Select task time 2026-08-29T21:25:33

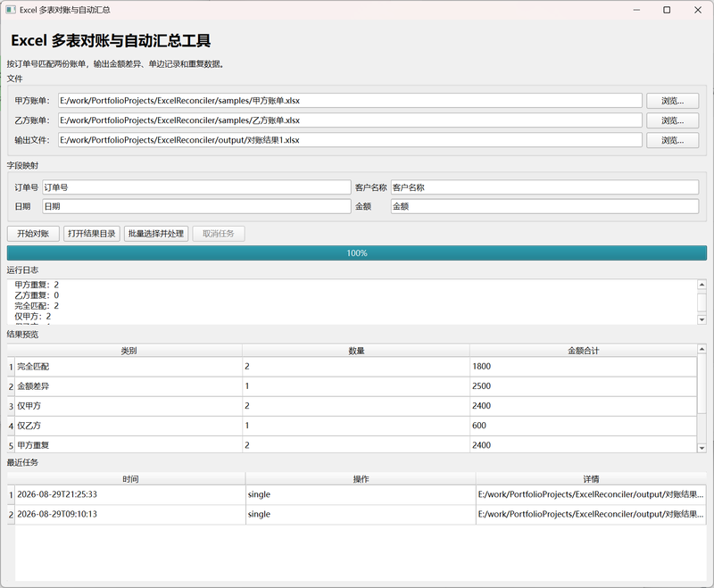click(130, 494)
